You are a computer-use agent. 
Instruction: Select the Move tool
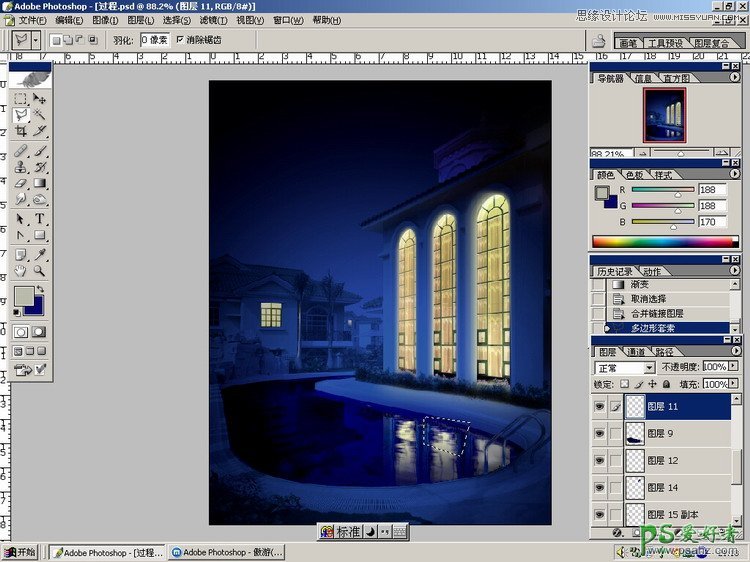click(x=40, y=99)
